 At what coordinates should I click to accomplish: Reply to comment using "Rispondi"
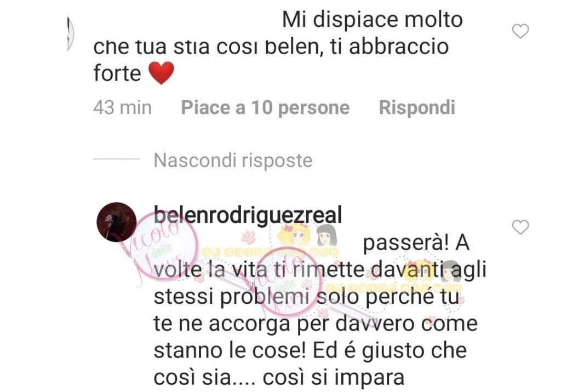tap(417, 107)
